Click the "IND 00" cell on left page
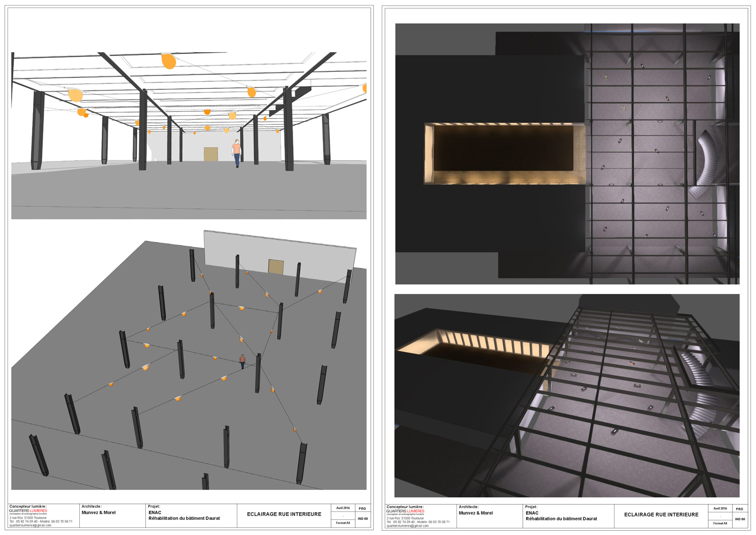 click(x=362, y=519)
